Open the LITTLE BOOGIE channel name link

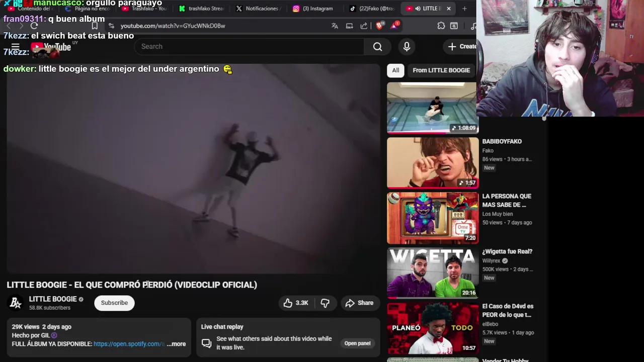pos(53,299)
